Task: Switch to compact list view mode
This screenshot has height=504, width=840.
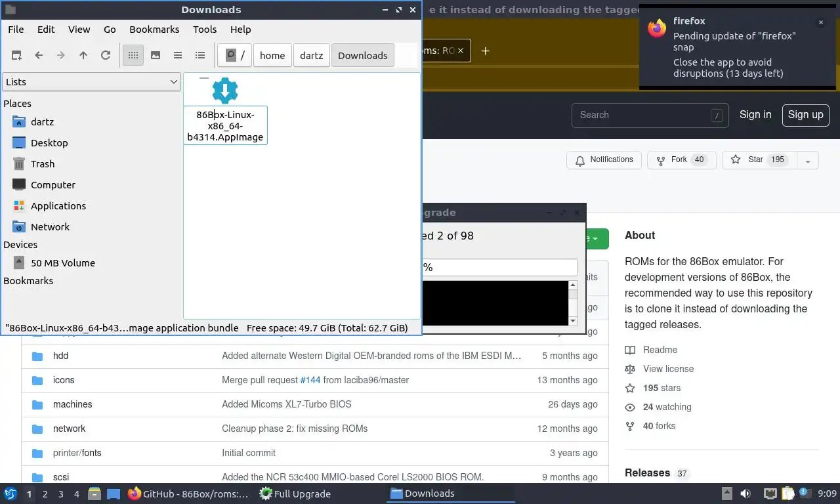Action: click(178, 55)
